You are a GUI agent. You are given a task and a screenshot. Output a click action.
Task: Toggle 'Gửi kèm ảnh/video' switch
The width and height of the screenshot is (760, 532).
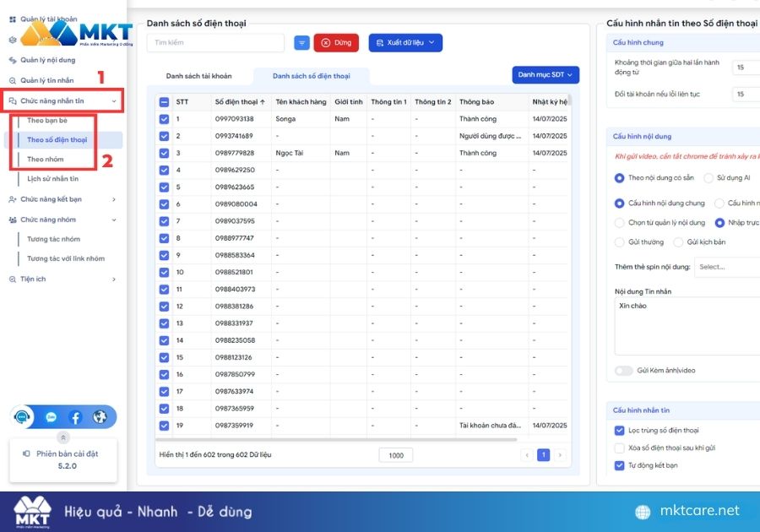coord(624,371)
